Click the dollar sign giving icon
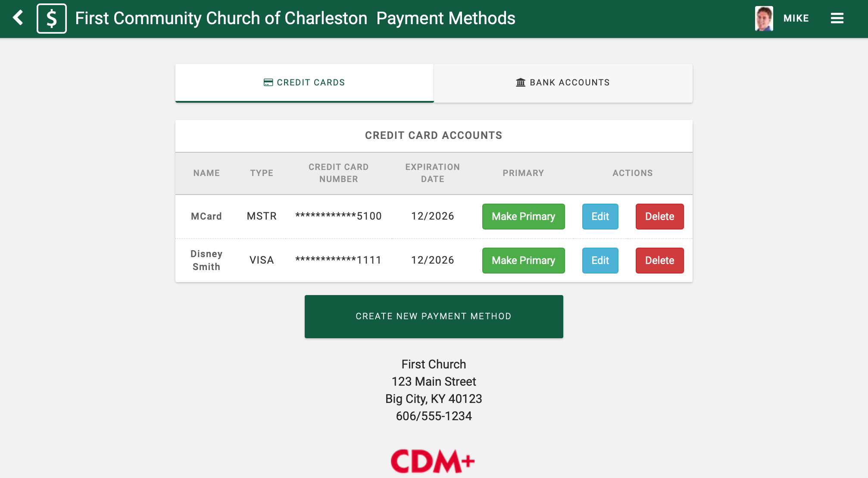The width and height of the screenshot is (868, 478). 52,19
